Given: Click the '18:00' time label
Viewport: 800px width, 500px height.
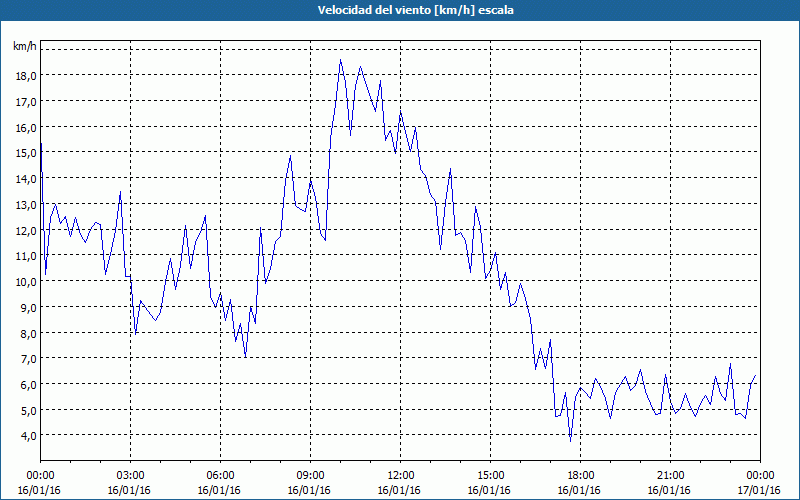Looking at the screenshot, I should click(x=581, y=476).
